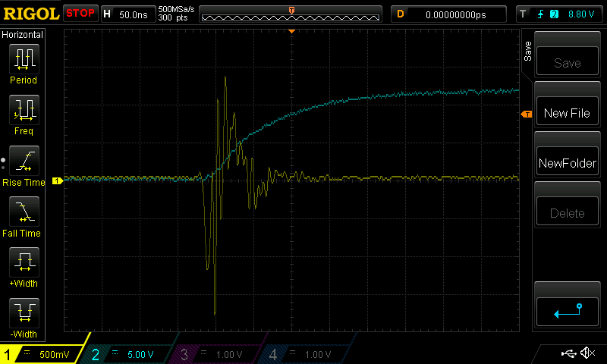The width and height of the screenshot is (607, 364).
Task: Click the 300 pts memory depth text
Action: point(173,17)
